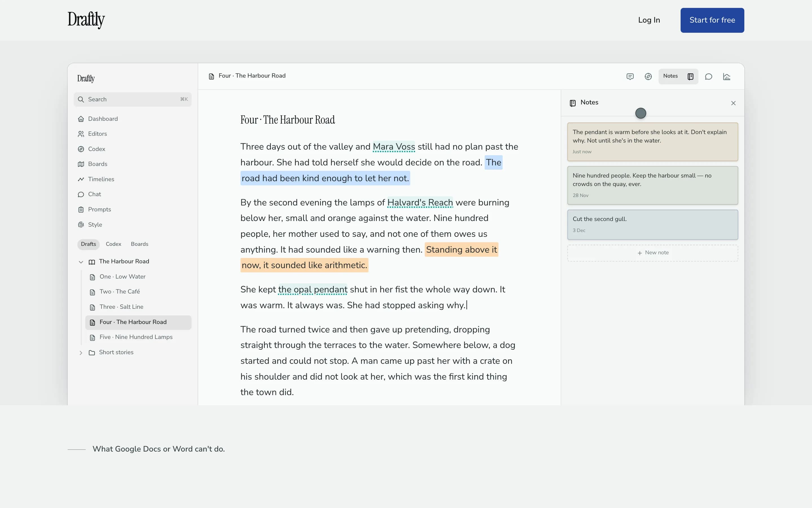Click the Search field
The width and height of the screenshot is (812, 508).
(133, 99)
